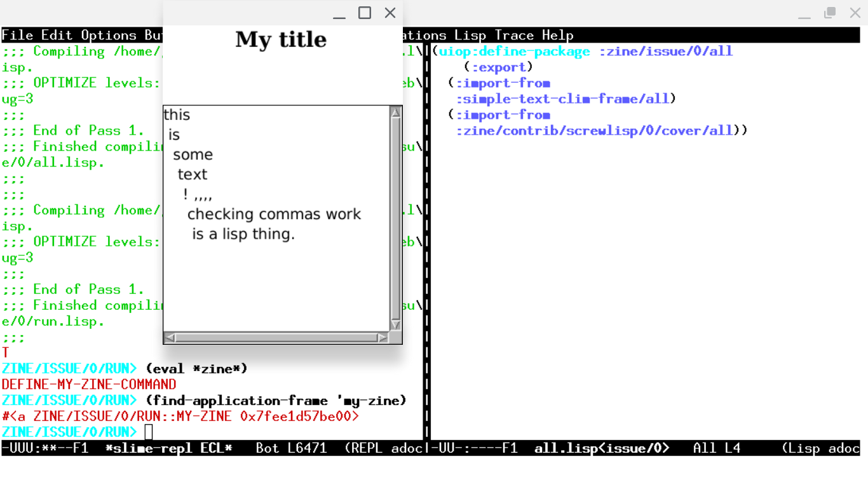Minimize the My title zine window

click(339, 13)
